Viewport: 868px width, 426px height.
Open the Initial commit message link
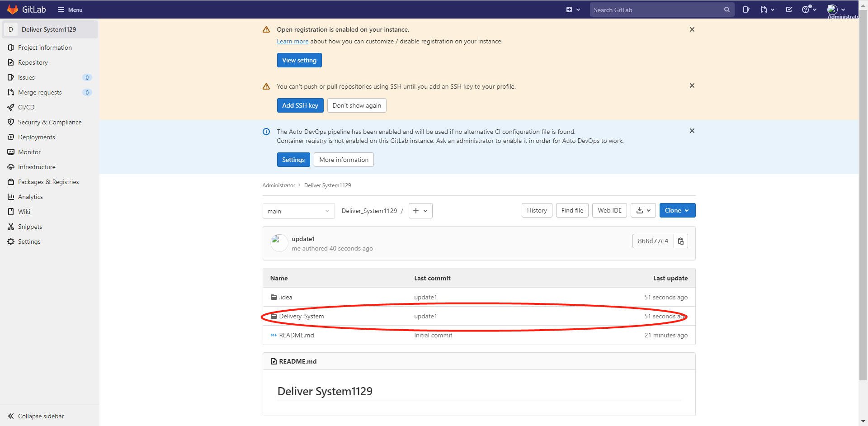tap(433, 335)
